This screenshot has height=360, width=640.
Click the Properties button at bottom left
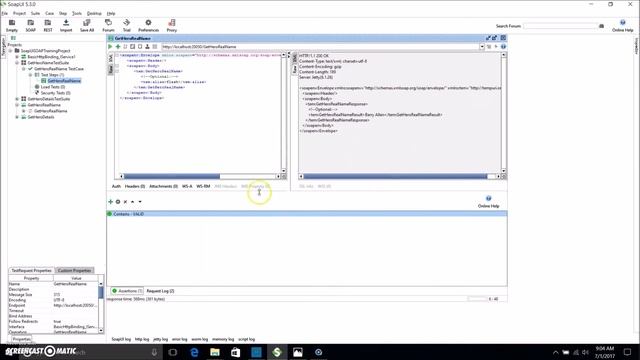coord(21,339)
